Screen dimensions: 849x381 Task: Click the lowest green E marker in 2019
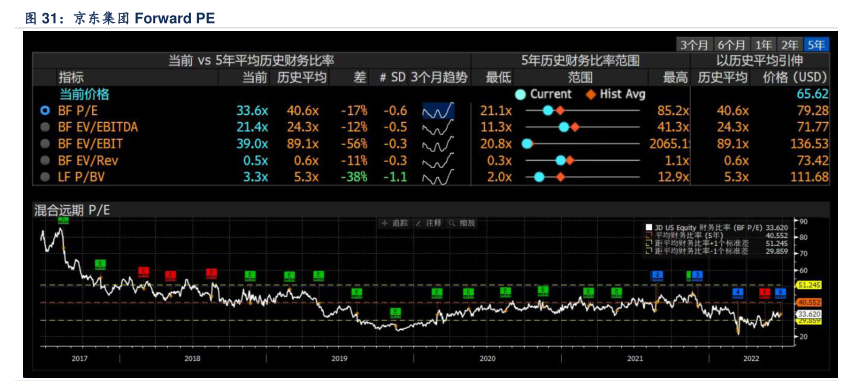[396, 312]
